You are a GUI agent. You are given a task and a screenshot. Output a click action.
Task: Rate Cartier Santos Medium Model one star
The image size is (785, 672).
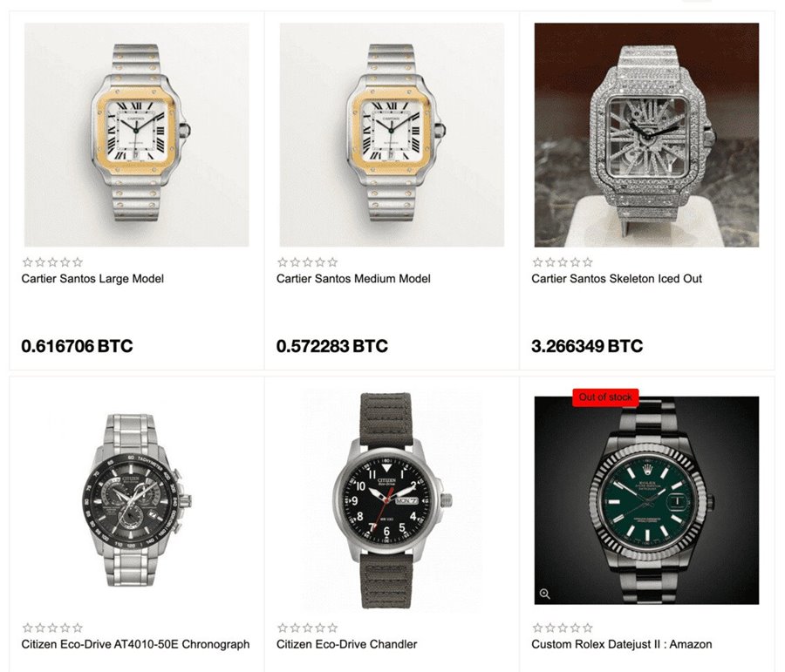point(283,262)
